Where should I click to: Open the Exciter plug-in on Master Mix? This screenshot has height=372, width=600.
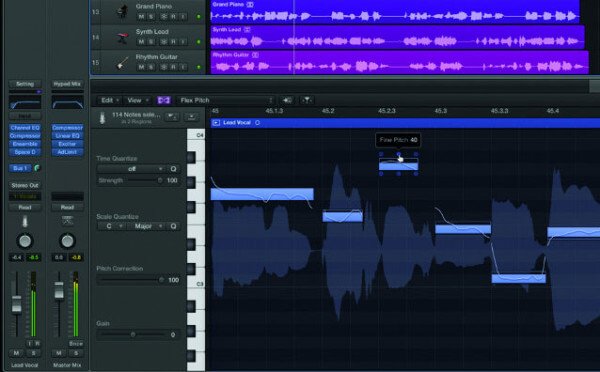(67, 144)
